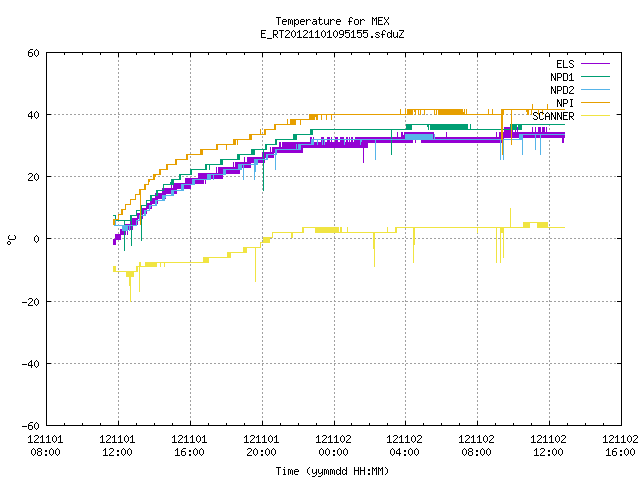Screen dimensions: 640x480
Task: Click the x-axis tick label 121101 20:00
Action: [262, 446]
